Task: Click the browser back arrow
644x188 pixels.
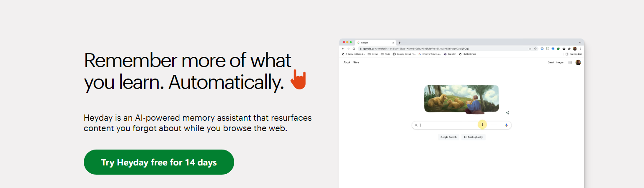Action: (x=343, y=48)
